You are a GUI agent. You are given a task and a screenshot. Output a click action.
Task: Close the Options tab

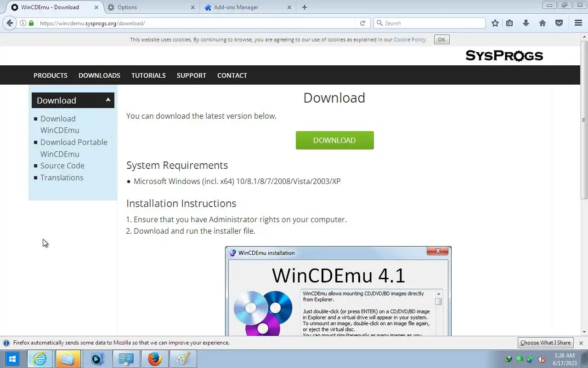point(192,7)
